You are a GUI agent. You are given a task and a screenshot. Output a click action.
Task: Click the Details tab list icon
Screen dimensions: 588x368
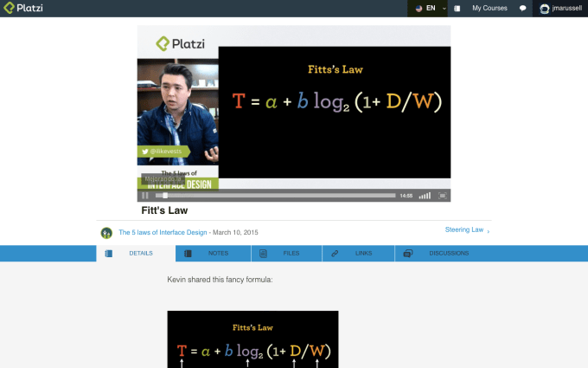point(108,254)
